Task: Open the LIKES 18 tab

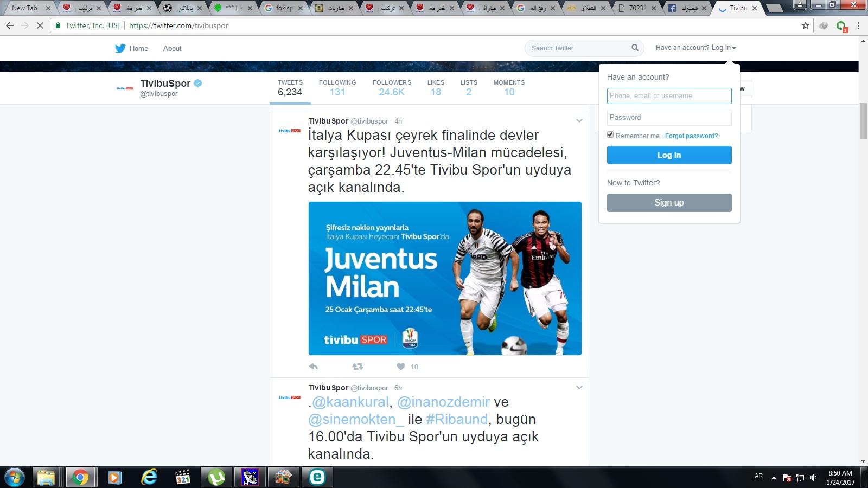Action: tap(436, 87)
